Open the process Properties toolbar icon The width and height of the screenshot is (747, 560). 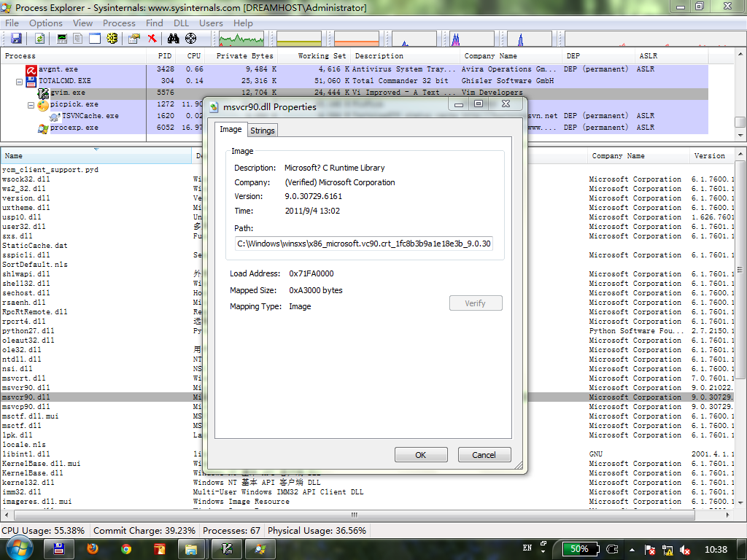134,39
